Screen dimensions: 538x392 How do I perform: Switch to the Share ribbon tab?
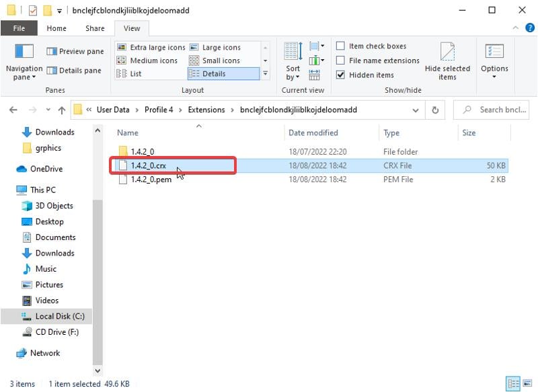tap(95, 28)
